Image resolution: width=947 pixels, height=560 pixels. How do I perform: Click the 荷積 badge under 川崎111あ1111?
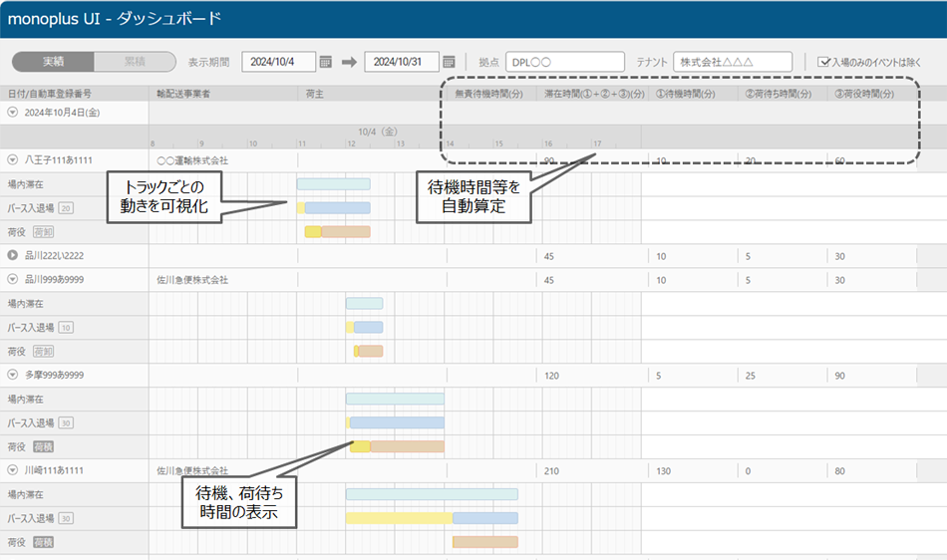(x=43, y=542)
